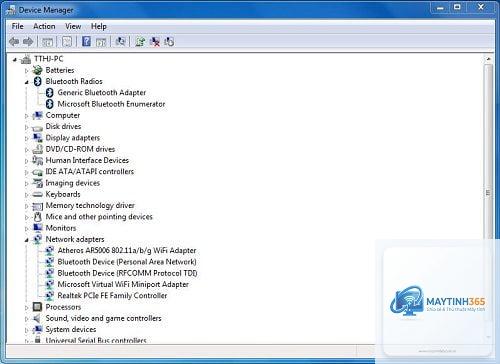Click the Mice and other pointing devices icon
This screenshot has height=364, width=500.
38,217
